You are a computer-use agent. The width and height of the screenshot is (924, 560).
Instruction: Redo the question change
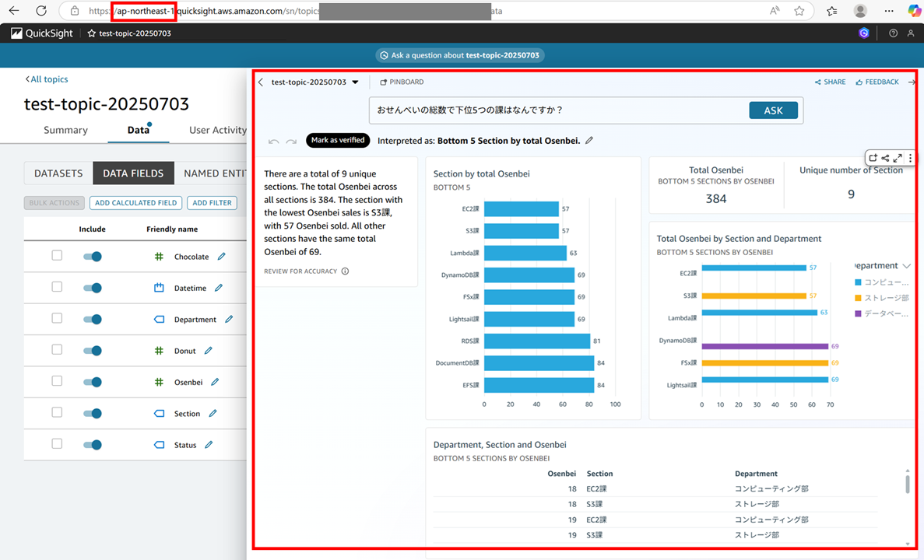[x=291, y=142]
